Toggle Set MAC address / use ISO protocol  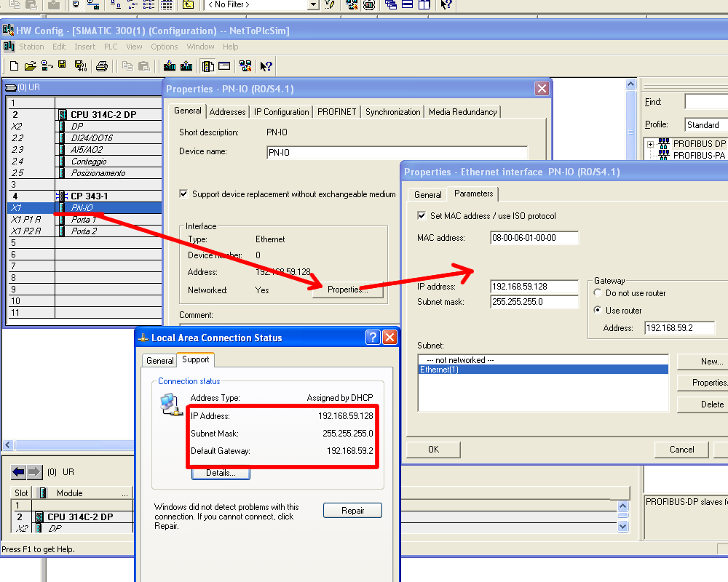(422, 215)
